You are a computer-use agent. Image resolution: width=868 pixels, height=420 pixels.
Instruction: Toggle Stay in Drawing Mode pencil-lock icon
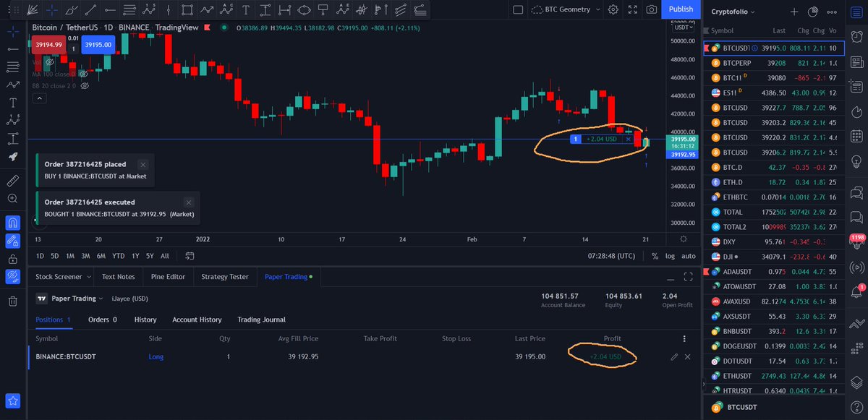(12, 240)
